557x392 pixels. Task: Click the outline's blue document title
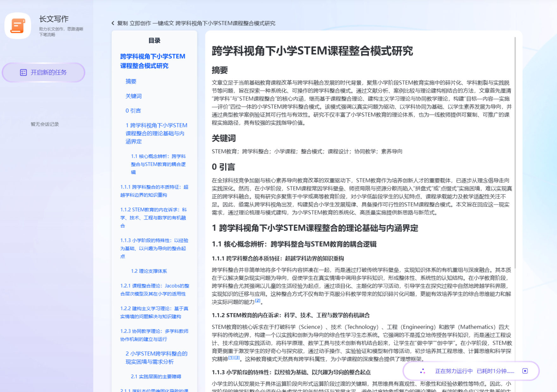[x=153, y=61]
